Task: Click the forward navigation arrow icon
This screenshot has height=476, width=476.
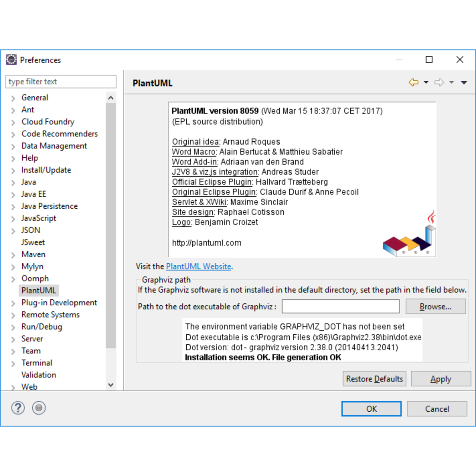Action: coord(439,82)
